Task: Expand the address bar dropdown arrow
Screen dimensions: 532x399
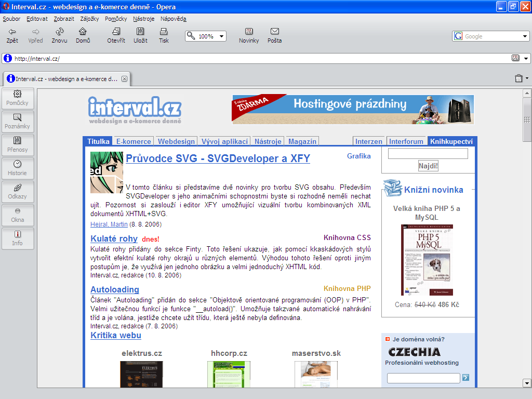Action: (x=526, y=58)
